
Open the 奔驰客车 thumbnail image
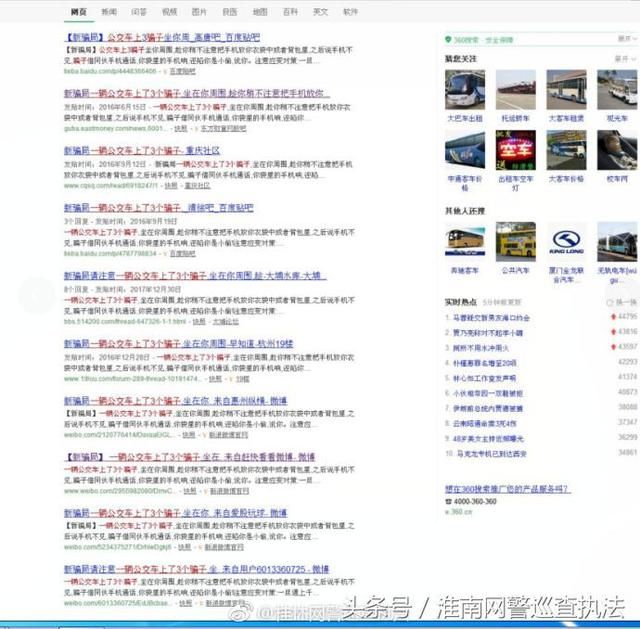tap(465, 241)
